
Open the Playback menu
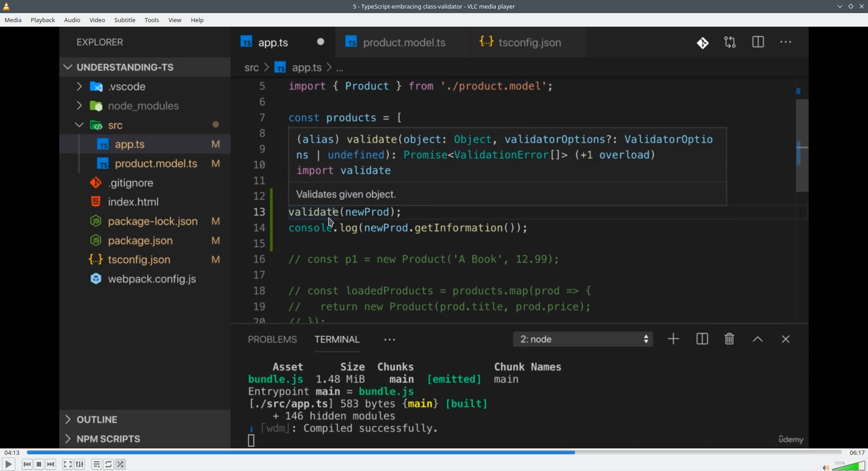[43, 20]
